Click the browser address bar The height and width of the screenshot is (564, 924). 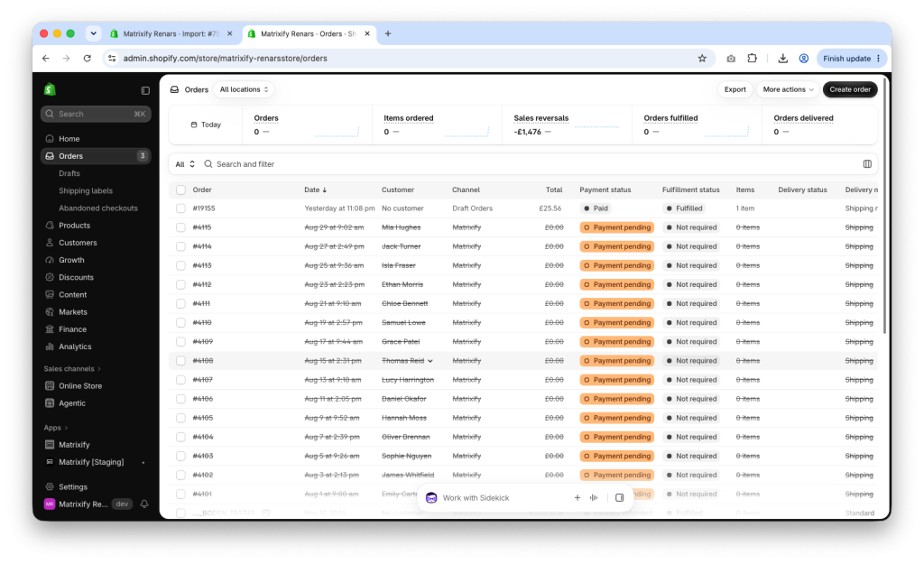click(407, 59)
